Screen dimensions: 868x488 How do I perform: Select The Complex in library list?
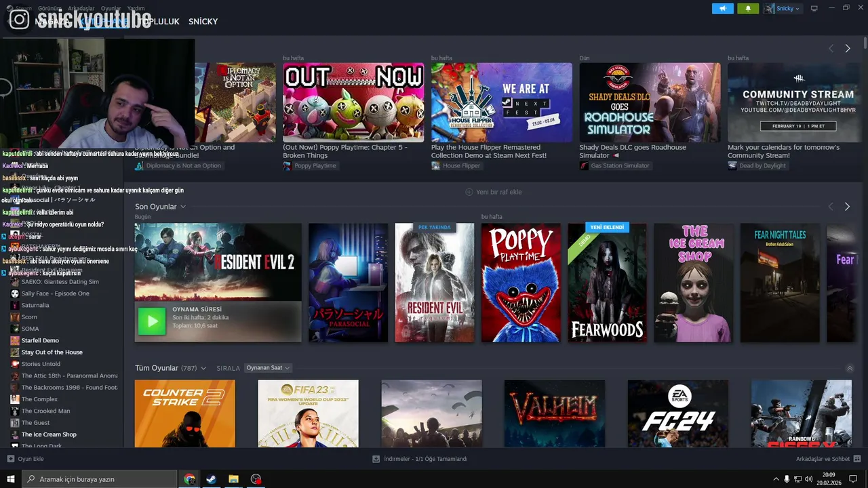(39, 399)
